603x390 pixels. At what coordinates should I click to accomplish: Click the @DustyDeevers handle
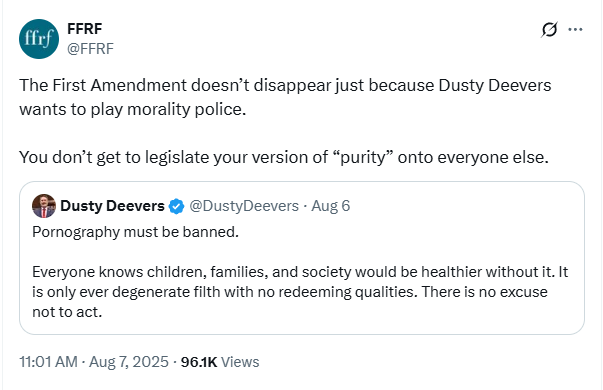[244, 206]
